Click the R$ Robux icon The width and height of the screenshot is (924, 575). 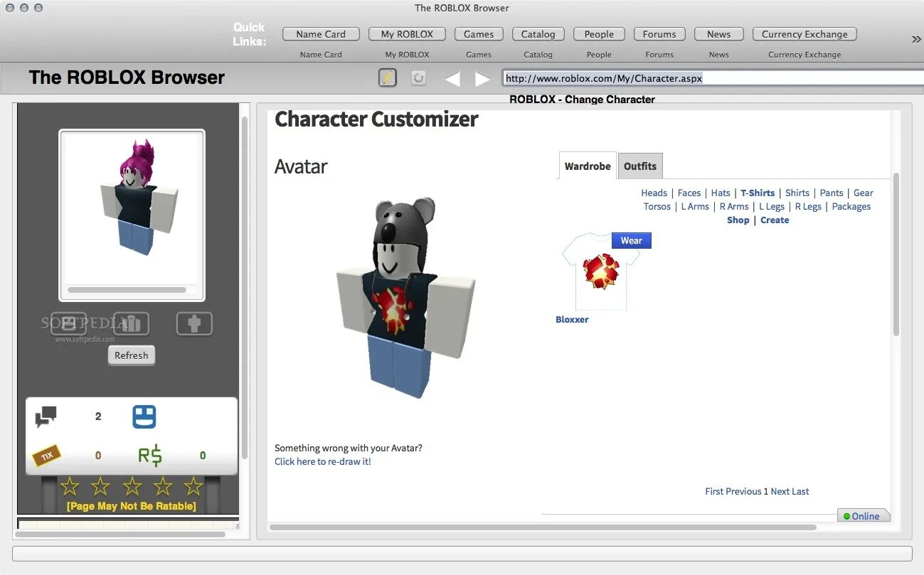tap(150, 455)
